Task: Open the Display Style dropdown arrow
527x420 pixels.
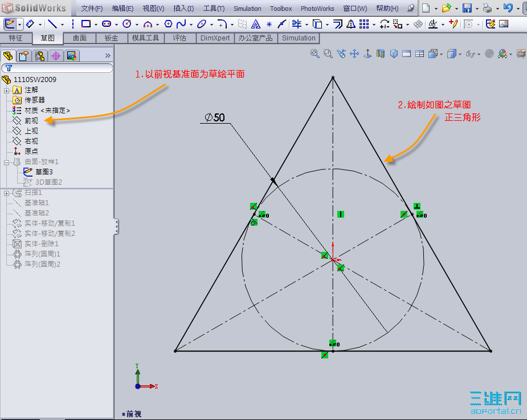Action: [460, 54]
